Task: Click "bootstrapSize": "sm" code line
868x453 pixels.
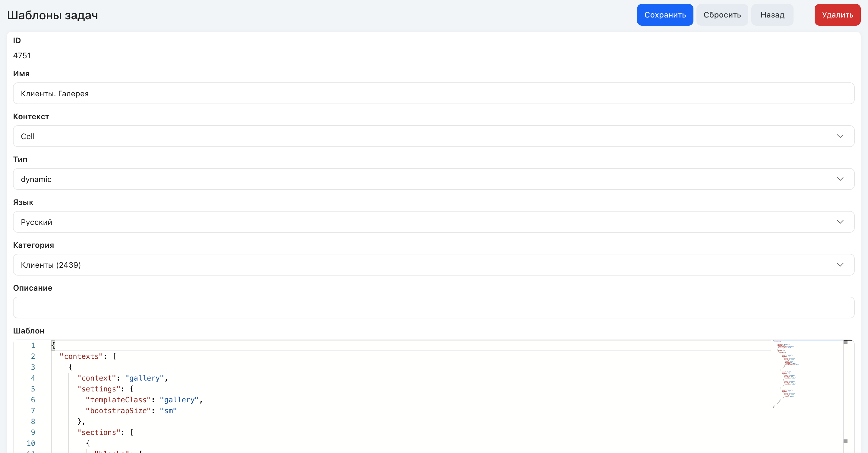Action: 131,410
